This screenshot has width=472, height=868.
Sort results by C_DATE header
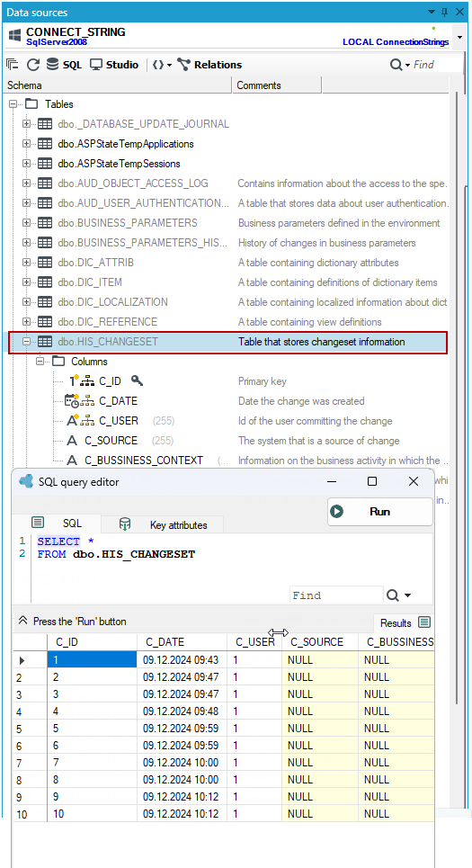point(182,642)
